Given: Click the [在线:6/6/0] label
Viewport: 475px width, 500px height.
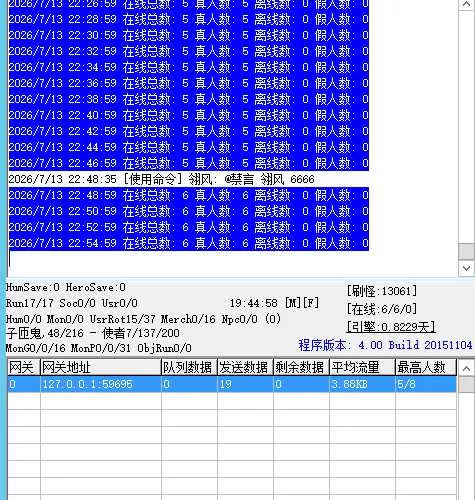Looking at the screenshot, I should tap(382, 309).
